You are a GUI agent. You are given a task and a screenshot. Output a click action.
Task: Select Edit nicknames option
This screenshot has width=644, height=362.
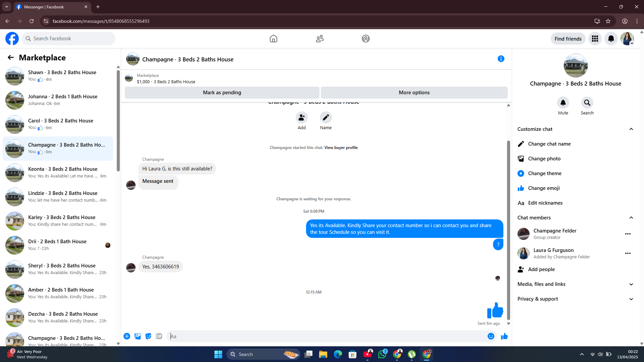coord(576,203)
